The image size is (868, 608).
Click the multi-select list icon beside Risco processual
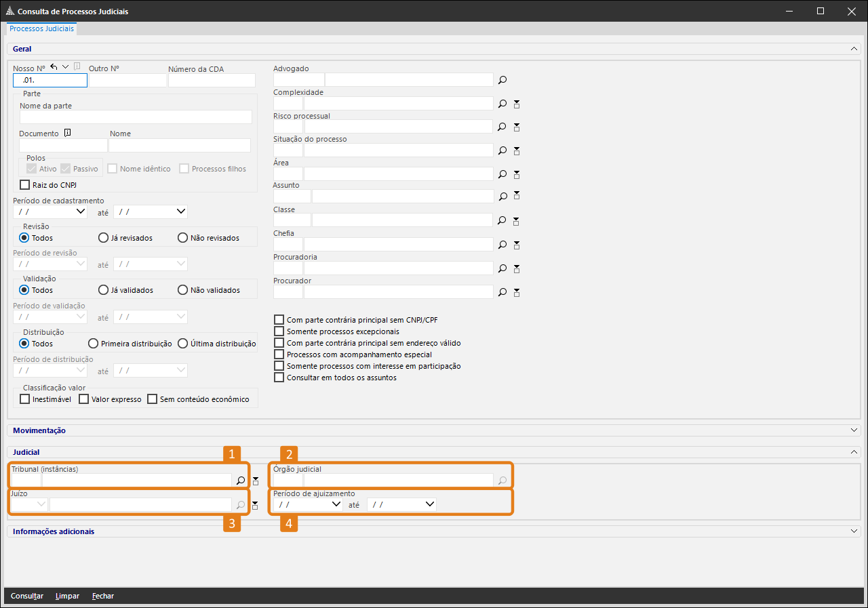click(x=516, y=127)
